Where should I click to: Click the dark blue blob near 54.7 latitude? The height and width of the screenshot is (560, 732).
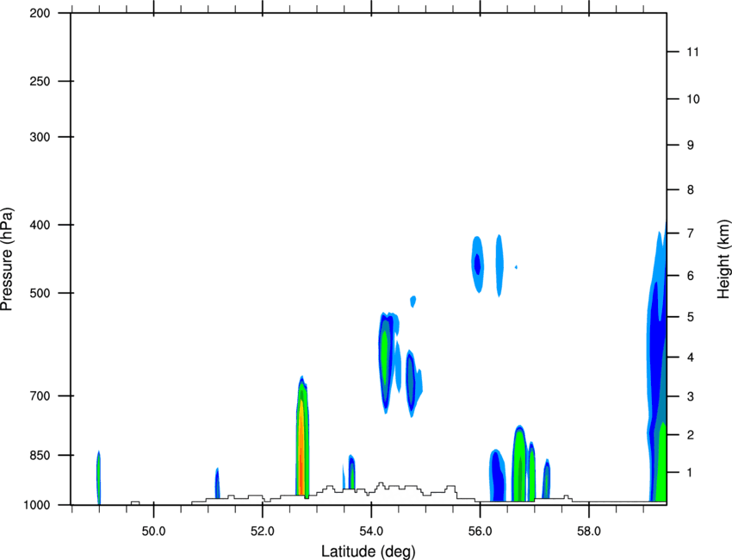(x=410, y=383)
